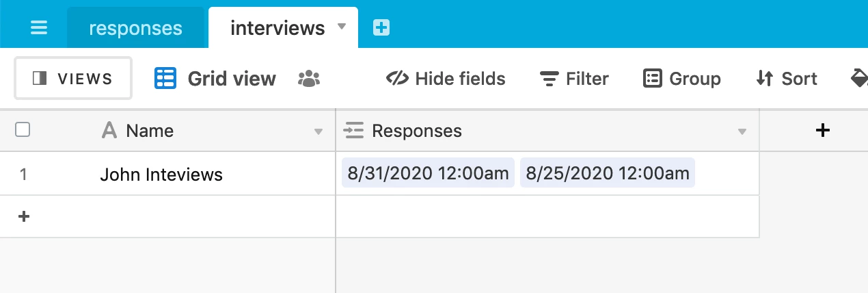Click the Name field text type icon
The width and height of the screenshot is (868, 293).
(x=109, y=131)
